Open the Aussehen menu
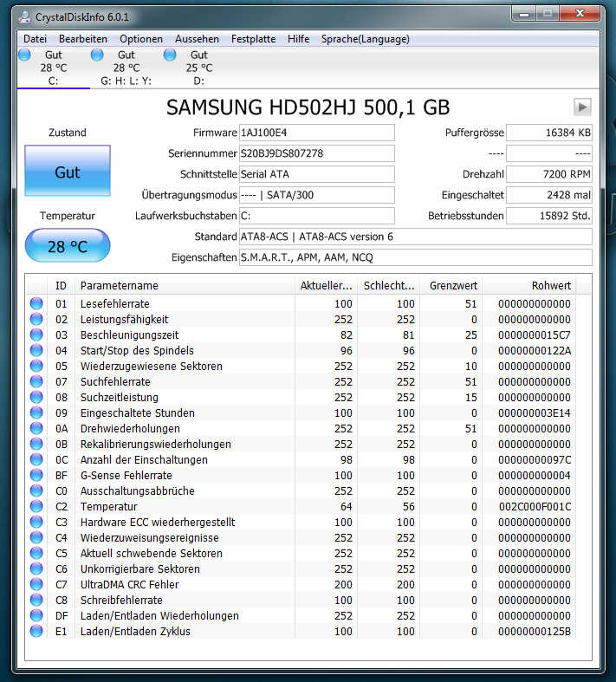This screenshot has width=616, height=682. 197,39
